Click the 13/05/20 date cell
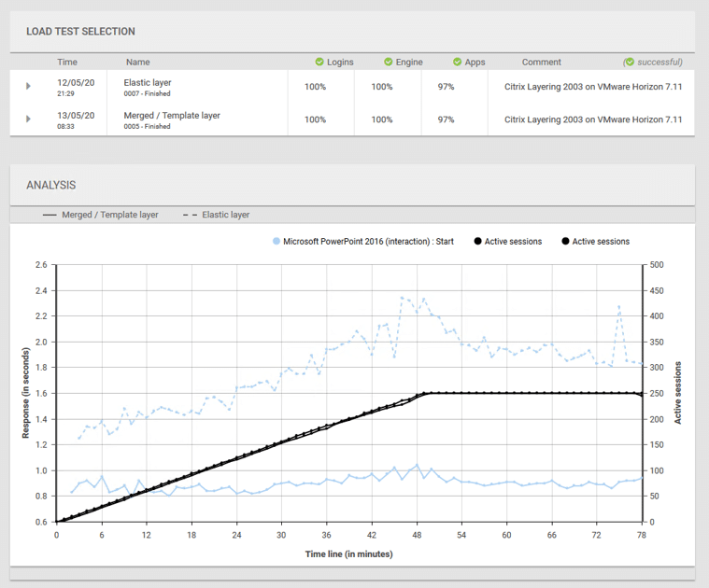This screenshot has height=588, width=709. pyautogui.click(x=76, y=115)
